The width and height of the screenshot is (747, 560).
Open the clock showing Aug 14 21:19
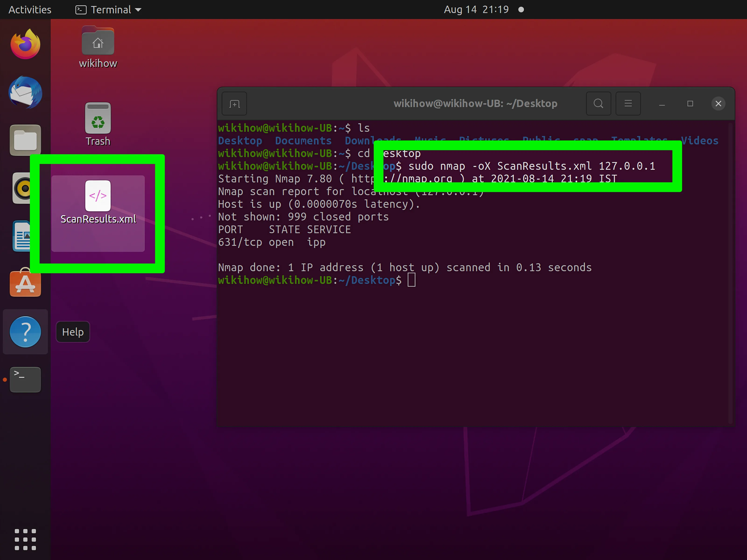point(476,10)
